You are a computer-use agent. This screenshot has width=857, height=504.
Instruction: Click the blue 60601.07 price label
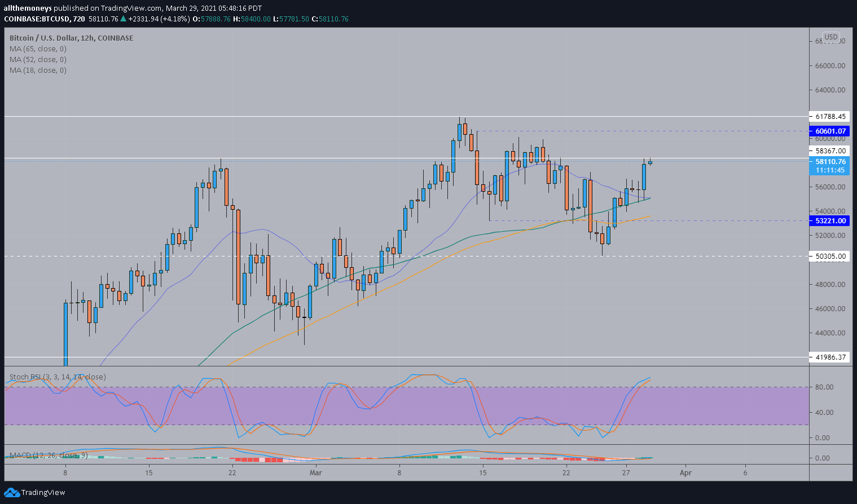[x=830, y=131]
